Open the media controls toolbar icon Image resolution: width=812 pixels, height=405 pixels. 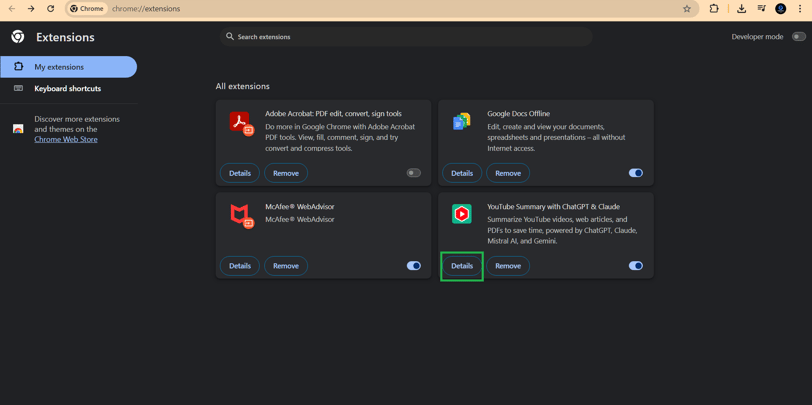pos(761,9)
